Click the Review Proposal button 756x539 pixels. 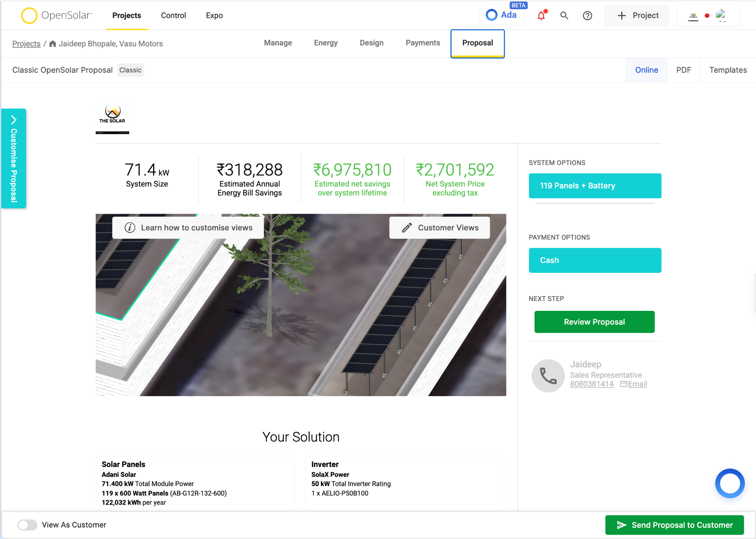[x=595, y=322]
